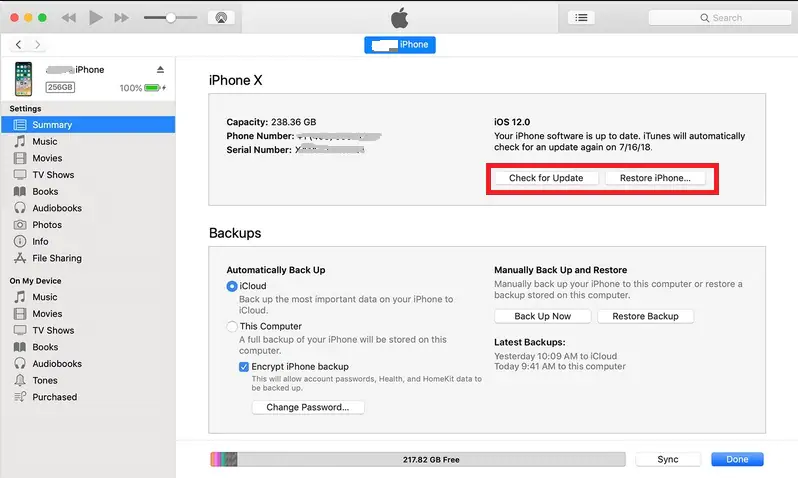Click Music note icon under On My Device
Screen dimensions: 798x478
[x=20, y=297]
